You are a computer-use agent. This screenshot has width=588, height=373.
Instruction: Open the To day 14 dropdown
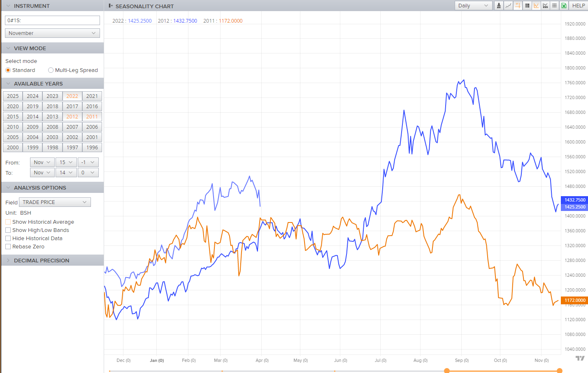pyautogui.click(x=66, y=173)
